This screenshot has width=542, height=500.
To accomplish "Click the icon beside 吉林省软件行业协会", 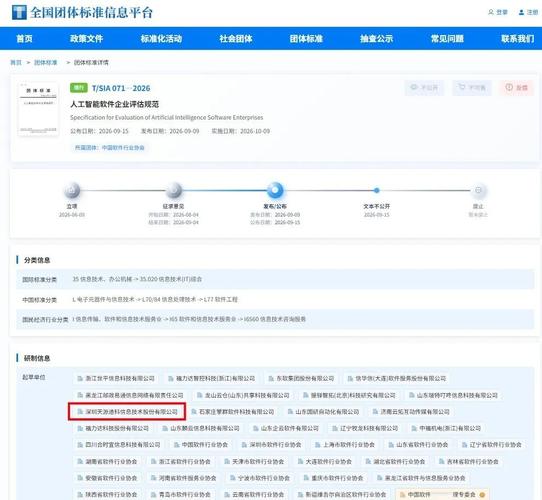I will pos(441,461).
